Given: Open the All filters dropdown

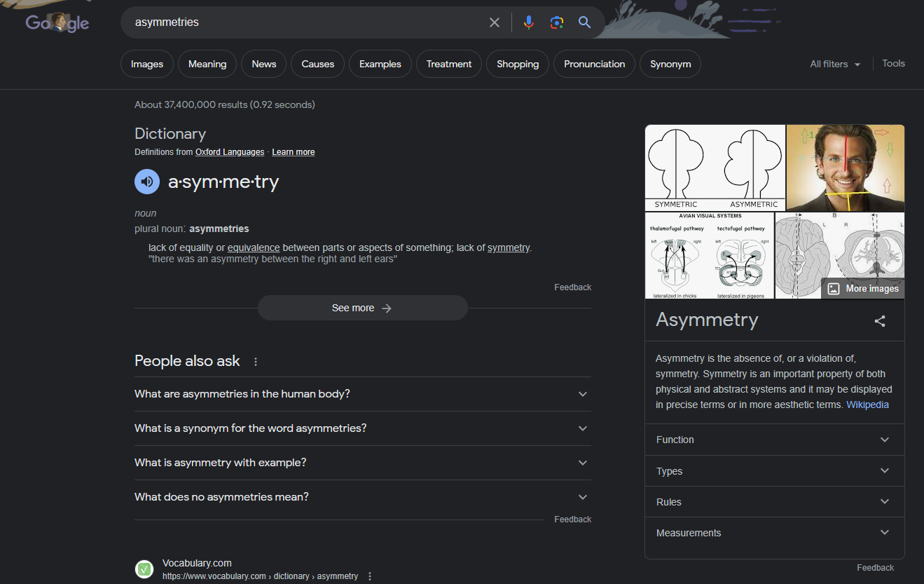Looking at the screenshot, I should click(835, 64).
